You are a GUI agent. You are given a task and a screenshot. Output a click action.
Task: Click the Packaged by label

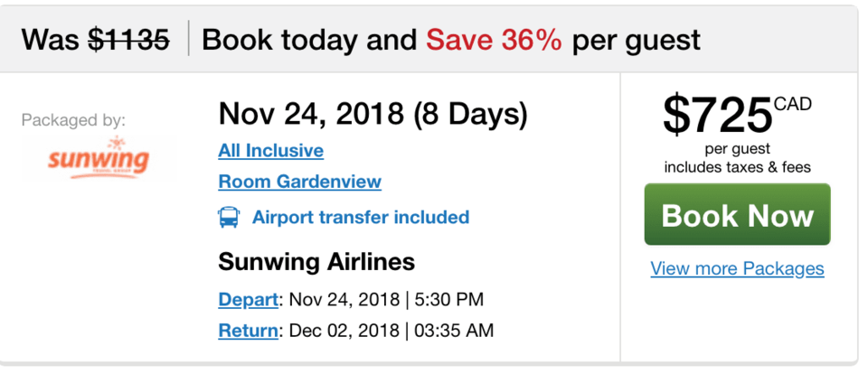pyautogui.click(x=73, y=120)
